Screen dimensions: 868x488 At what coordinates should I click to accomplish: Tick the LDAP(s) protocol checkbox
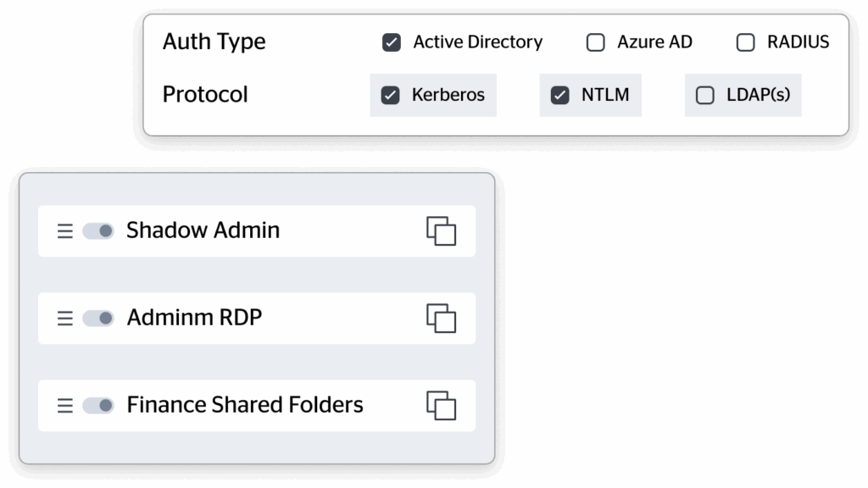[705, 96]
